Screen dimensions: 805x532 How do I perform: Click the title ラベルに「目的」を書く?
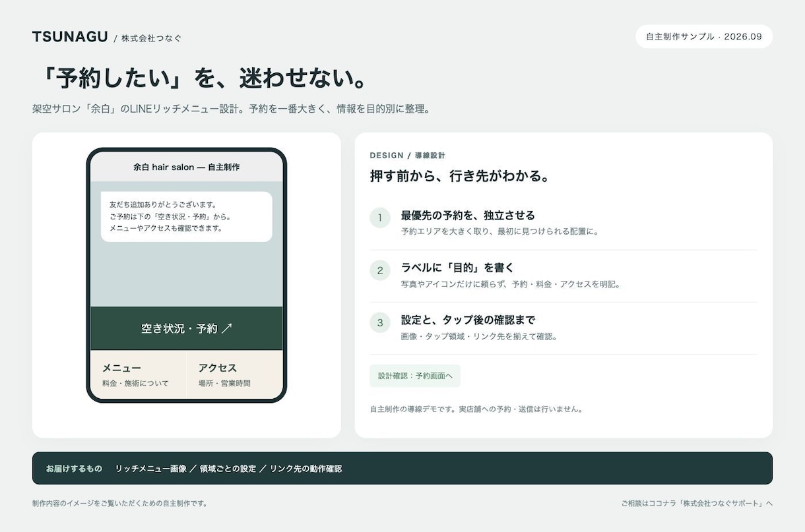click(x=457, y=268)
